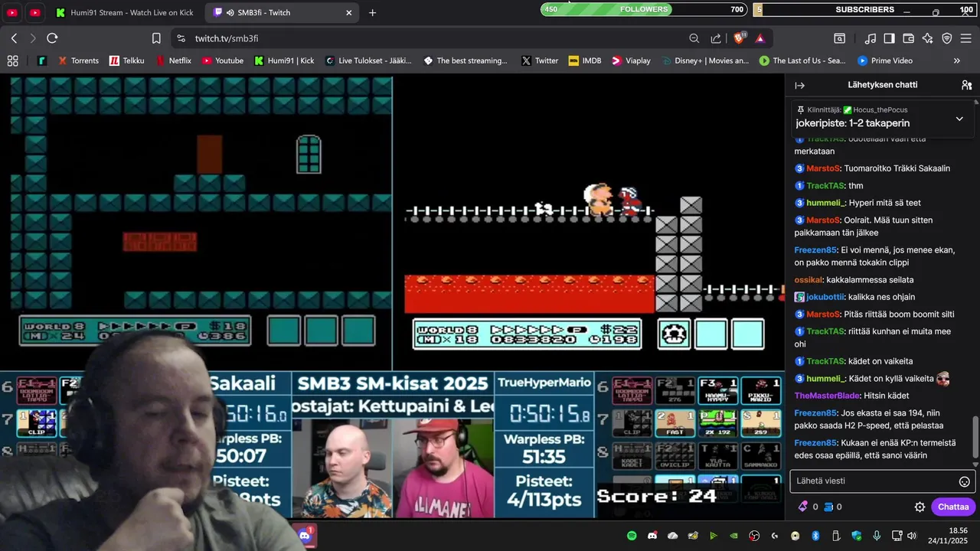Open the Torrents bookmark
Screen dimensions: 980x551
click(x=78, y=60)
